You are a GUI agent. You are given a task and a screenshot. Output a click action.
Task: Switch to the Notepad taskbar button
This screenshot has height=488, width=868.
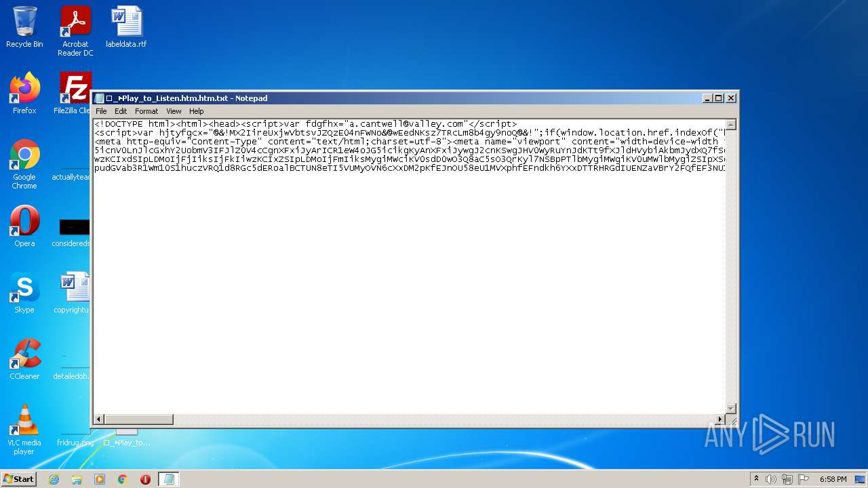coord(169,479)
